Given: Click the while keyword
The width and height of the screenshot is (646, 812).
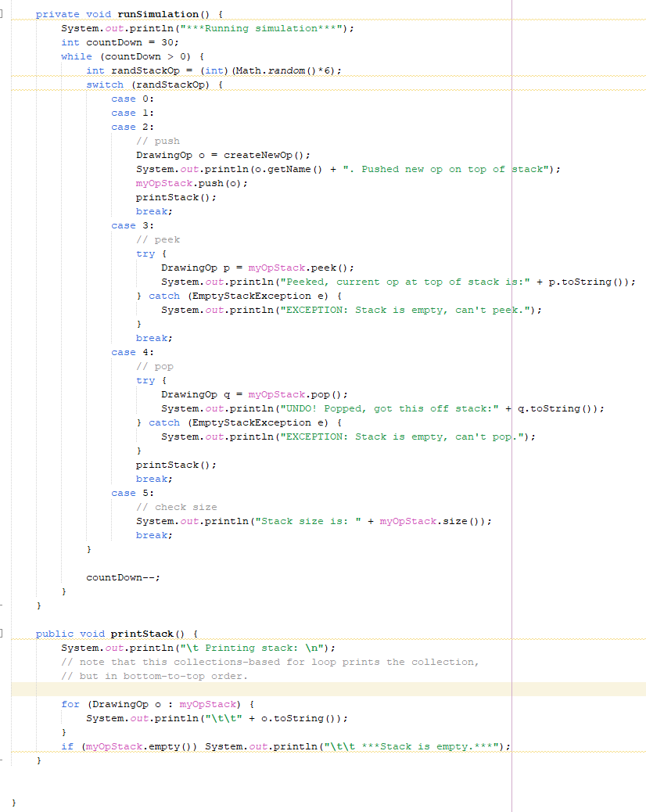Looking at the screenshot, I should pyautogui.click(x=77, y=56).
